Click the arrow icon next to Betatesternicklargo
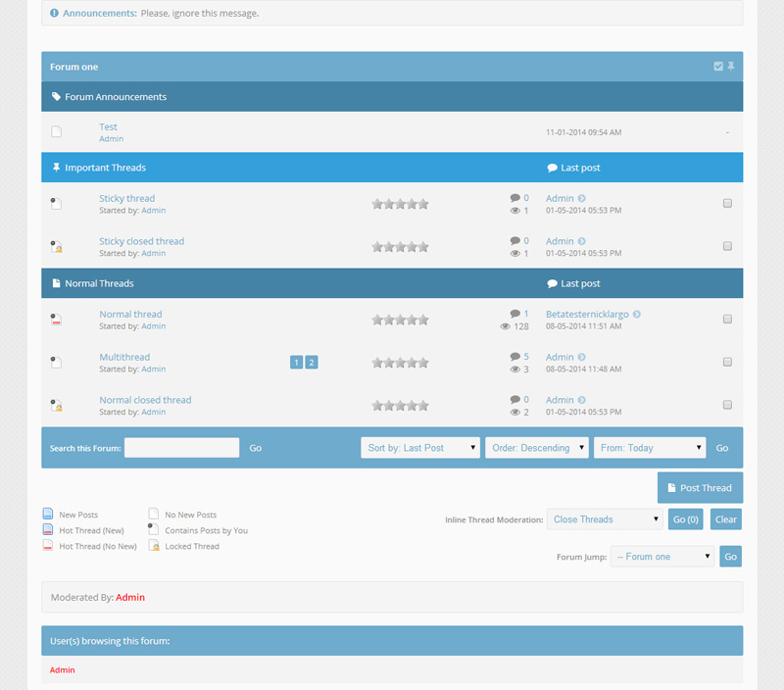 pyautogui.click(x=637, y=315)
